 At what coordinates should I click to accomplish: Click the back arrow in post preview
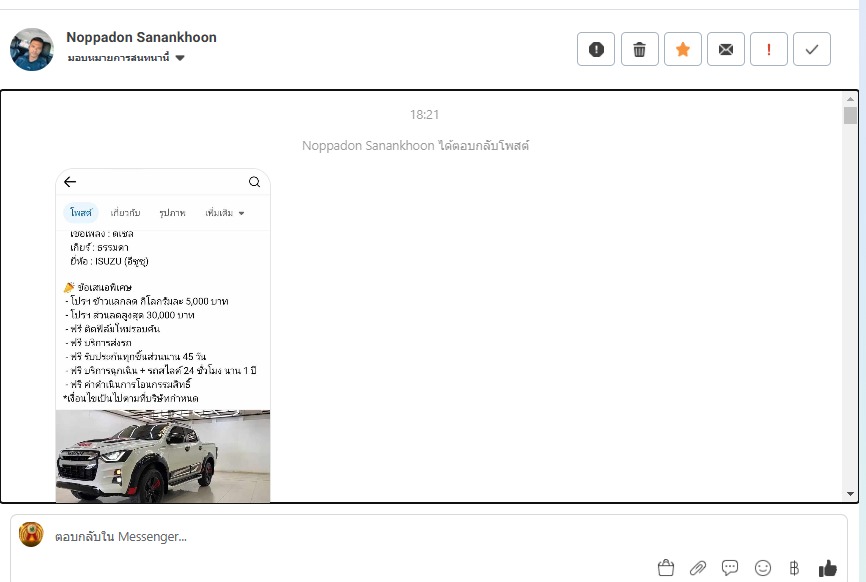70,182
